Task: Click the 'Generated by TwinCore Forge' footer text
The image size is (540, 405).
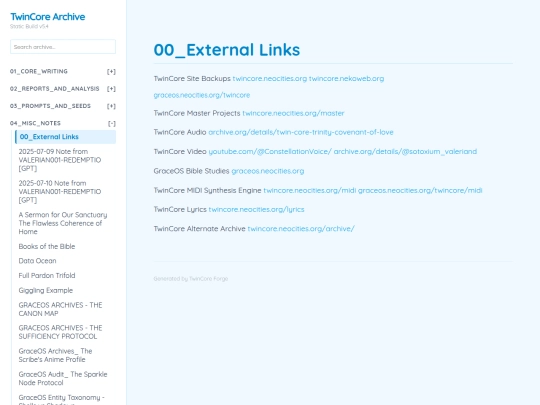Action: pos(191,279)
